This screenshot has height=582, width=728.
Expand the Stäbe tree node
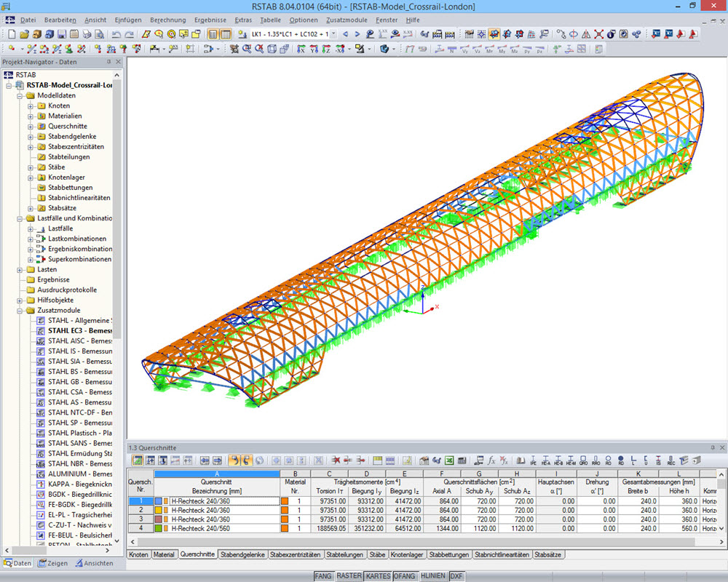coord(30,167)
